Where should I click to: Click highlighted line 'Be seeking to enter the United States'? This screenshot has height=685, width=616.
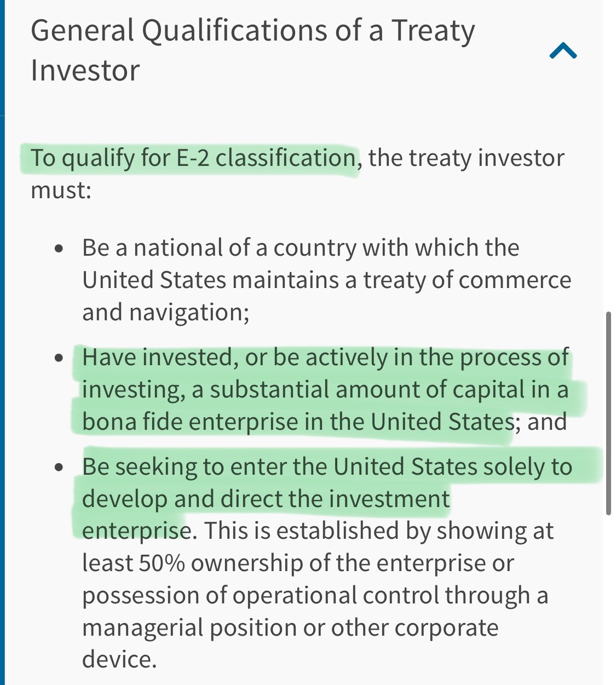pyautogui.click(x=327, y=467)
